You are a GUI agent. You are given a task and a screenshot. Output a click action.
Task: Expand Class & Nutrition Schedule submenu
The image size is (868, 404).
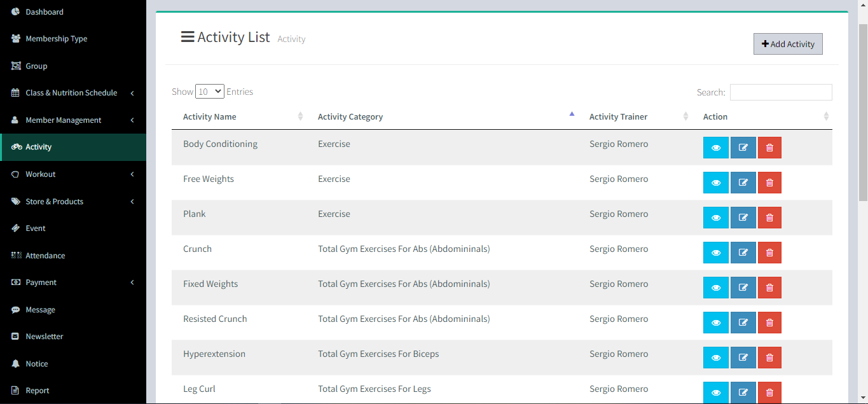71,93
